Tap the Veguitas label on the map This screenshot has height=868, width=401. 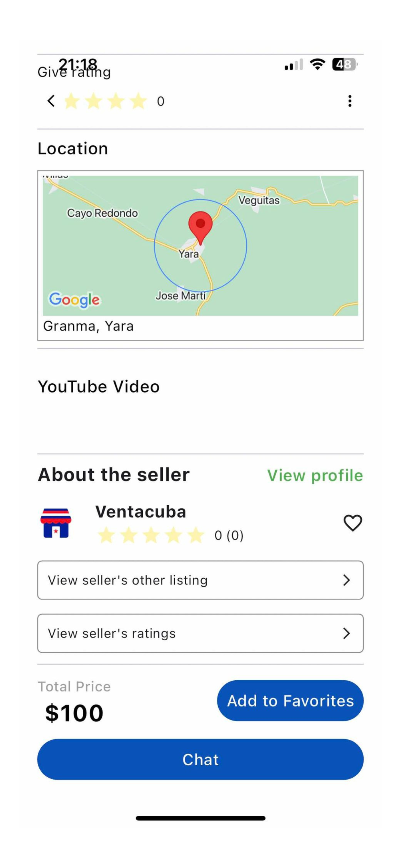click(x=259, y=200)
